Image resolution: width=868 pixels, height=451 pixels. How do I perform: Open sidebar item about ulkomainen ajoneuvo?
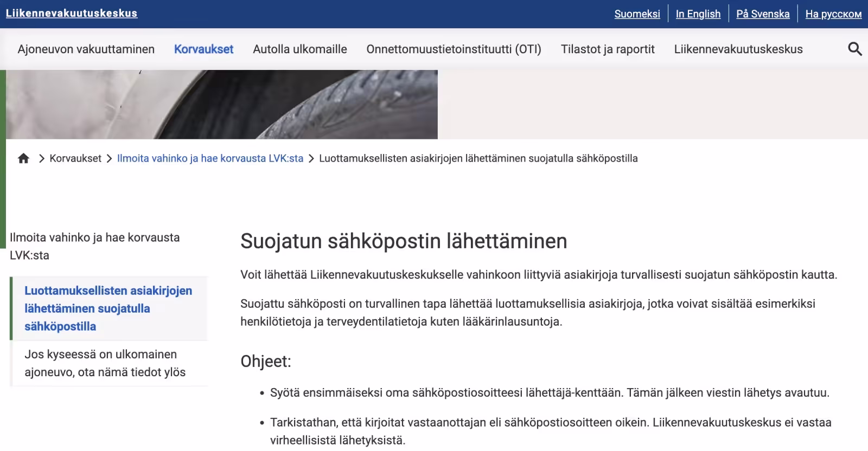pyautogui.click(x=105, y=363)
